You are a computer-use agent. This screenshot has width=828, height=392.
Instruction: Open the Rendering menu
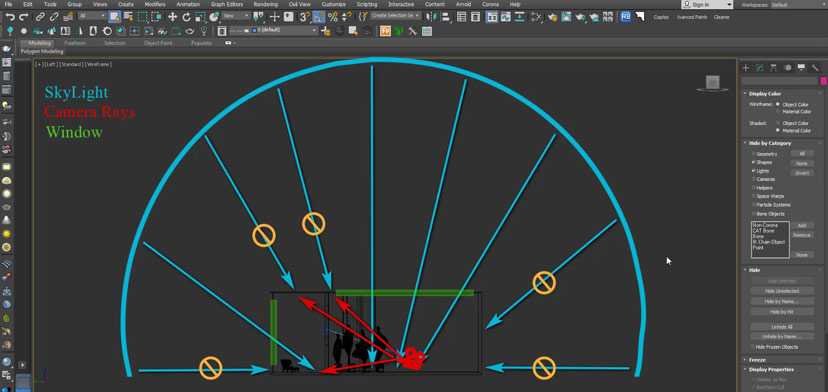[266, 4]
